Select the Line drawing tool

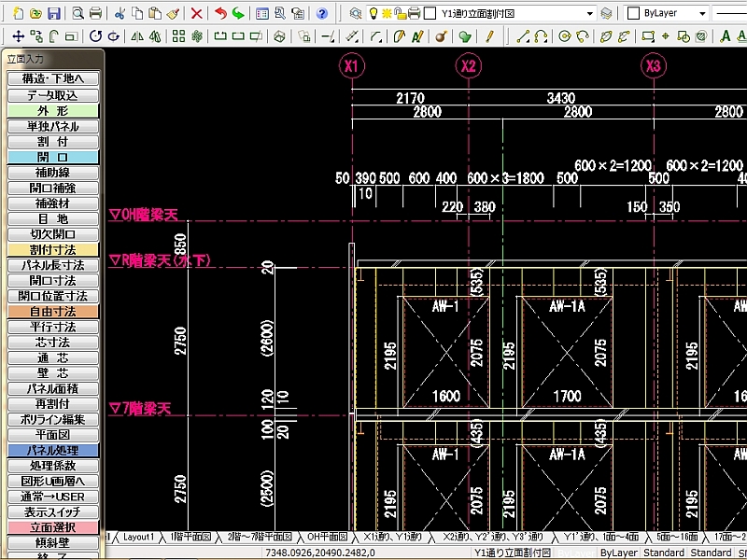point(523,36)
